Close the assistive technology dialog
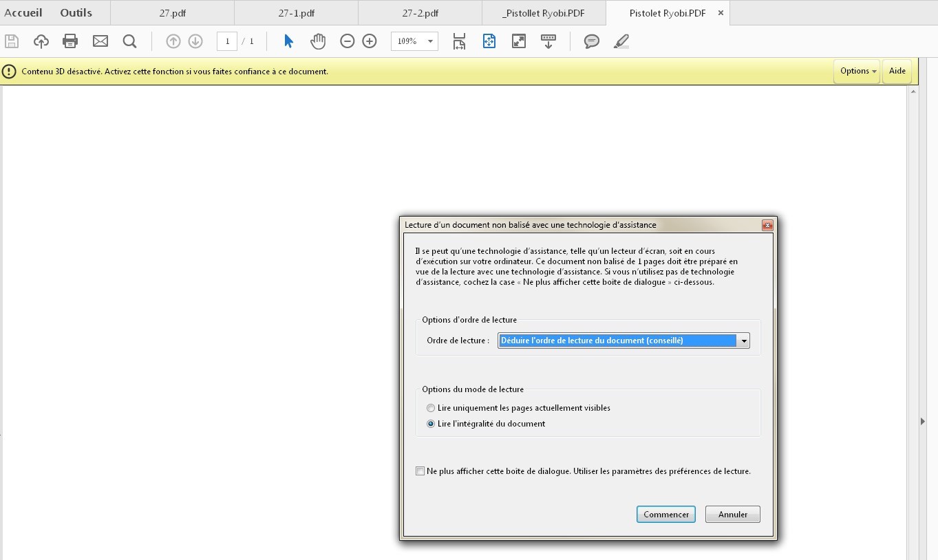Image resolution: width=938 pixels, height=560 pixels. pyautogui.click(x=767, y=225)
